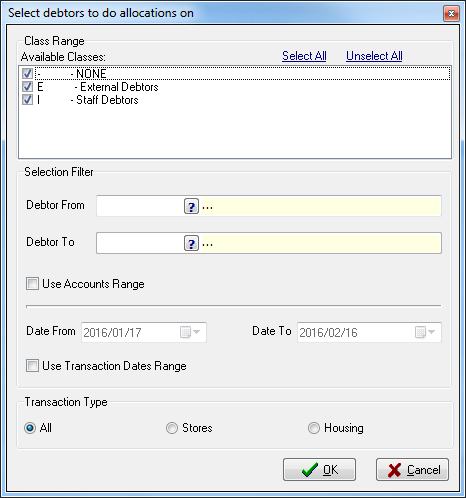Click the Unselect All link

(374, 56)
